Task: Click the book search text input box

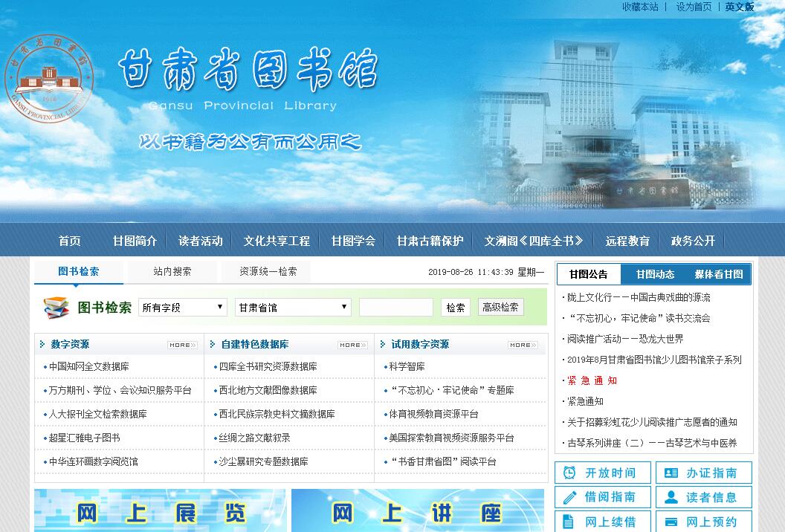Action: pos(396,308)
